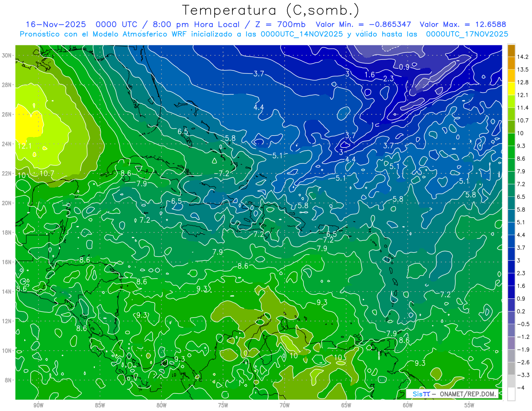Click the 80W longitude axis label
The width and height of the screenshot is (532, 411).
click(161, 405)
